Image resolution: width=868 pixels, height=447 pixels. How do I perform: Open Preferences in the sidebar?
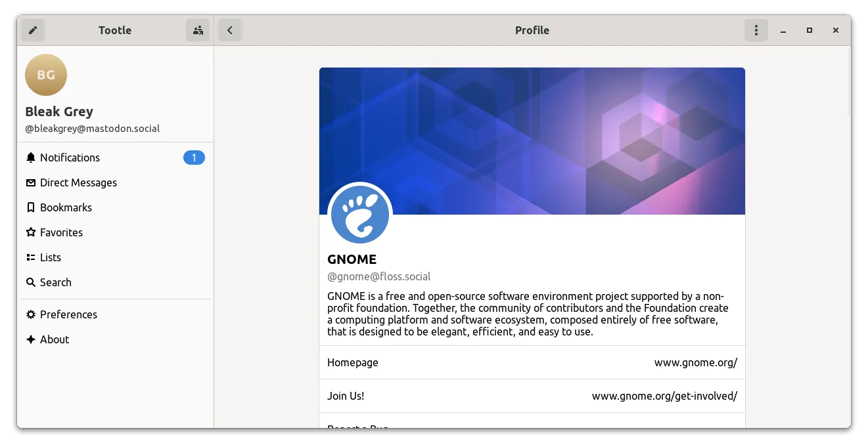(x=116, y=314)
